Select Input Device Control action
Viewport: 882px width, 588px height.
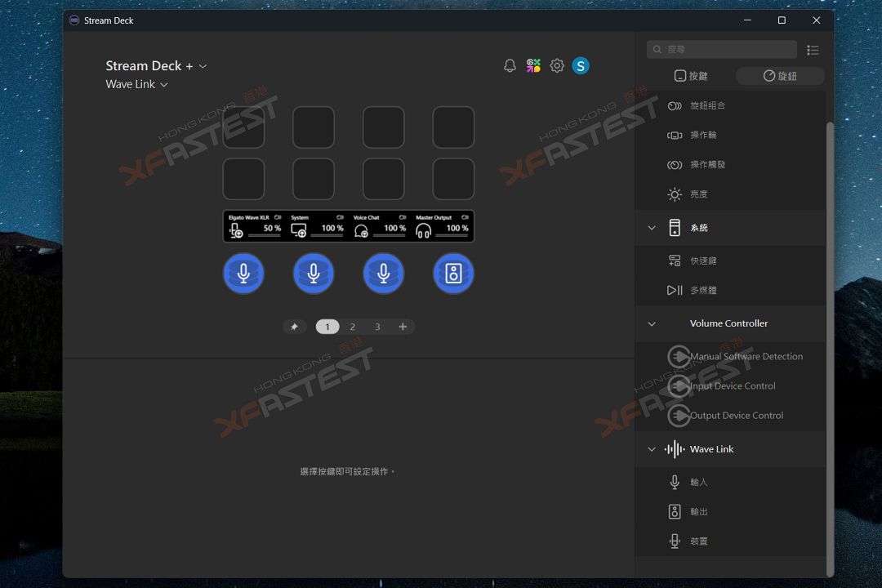730,386
